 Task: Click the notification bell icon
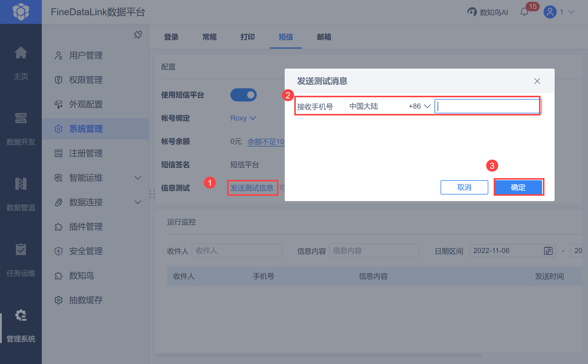[x=524, y=12]
